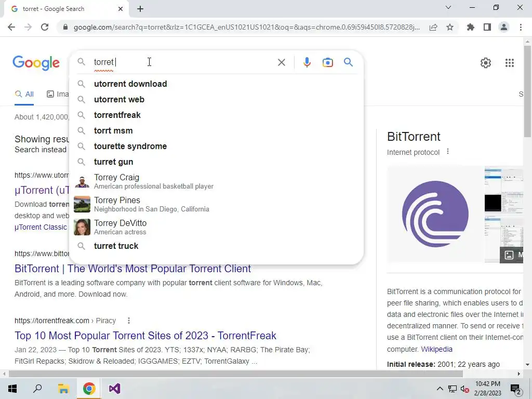
Task: Open the tab search chevron
Action: pyautogui.click(x=448, y=7)
